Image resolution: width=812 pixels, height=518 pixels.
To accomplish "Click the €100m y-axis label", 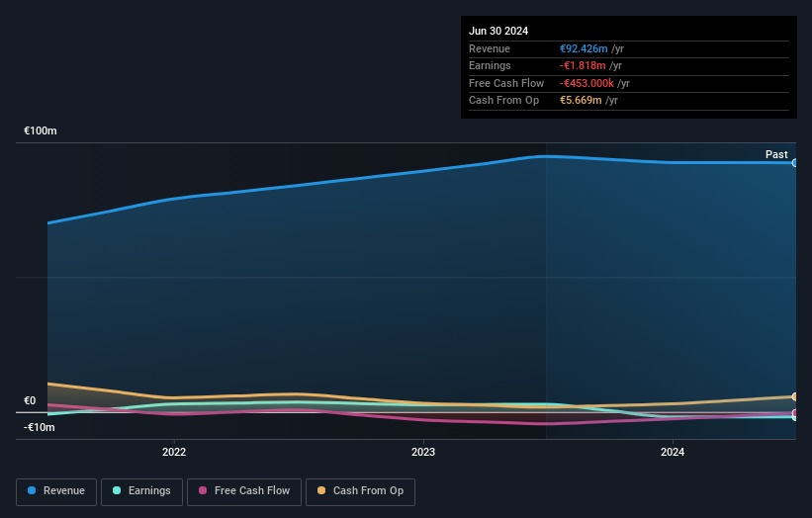I will click(x=41, y=130).
